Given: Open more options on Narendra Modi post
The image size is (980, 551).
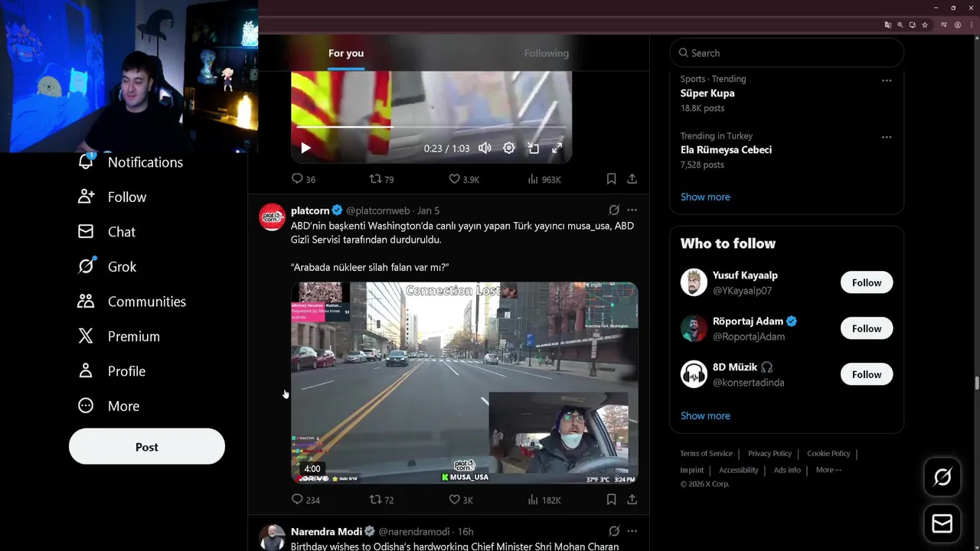Looking at the screenshot, I should pos(632,531).
